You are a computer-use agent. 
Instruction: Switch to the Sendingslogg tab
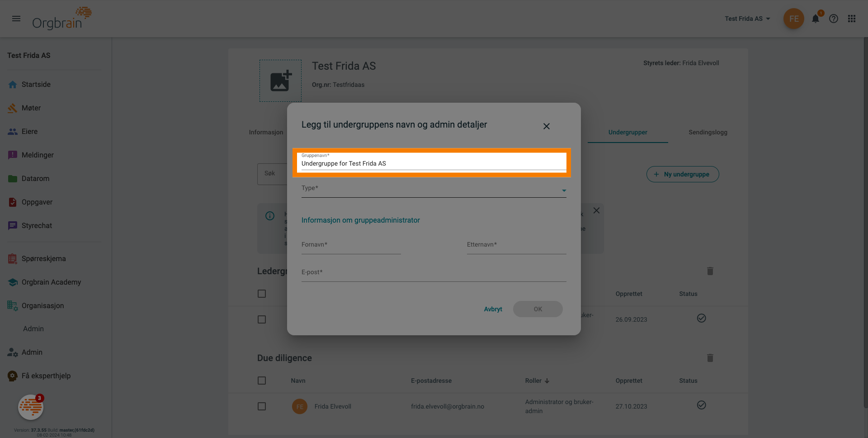click(x=708, y=133)
